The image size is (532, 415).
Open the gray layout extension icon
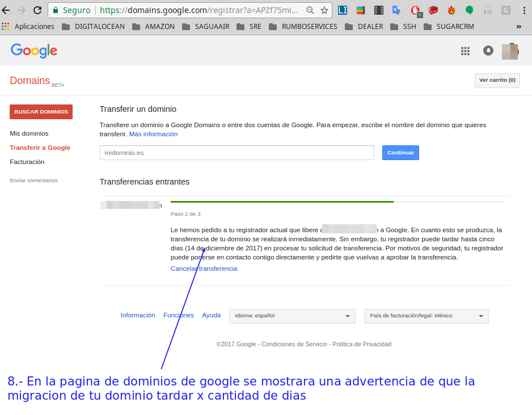click(488, 11)
